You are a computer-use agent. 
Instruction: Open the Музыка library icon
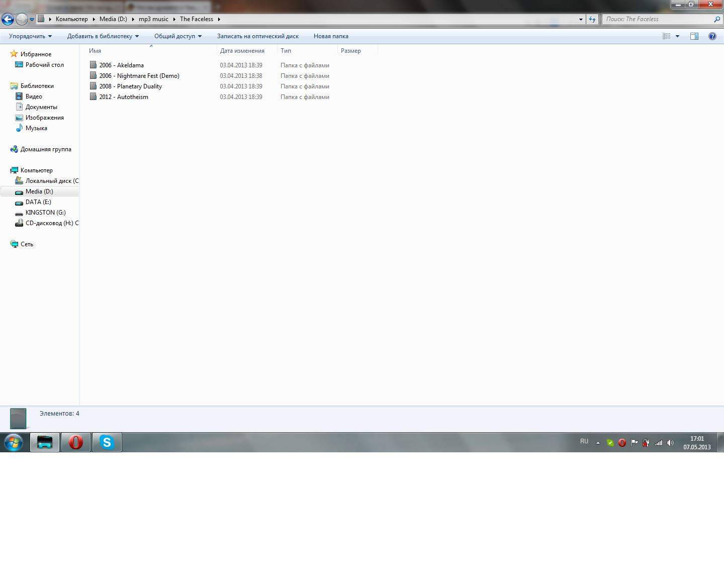click(19, 128)
